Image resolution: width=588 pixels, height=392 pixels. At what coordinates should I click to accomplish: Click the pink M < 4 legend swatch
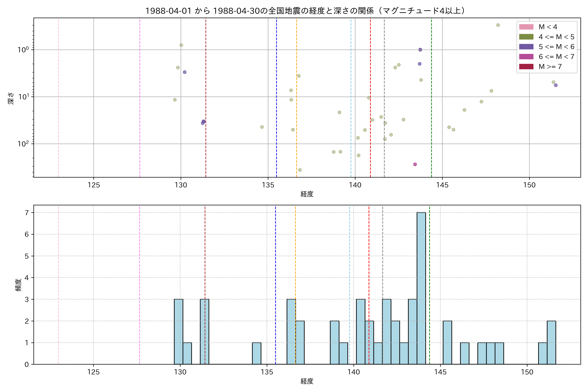click(x=526, y=27)
